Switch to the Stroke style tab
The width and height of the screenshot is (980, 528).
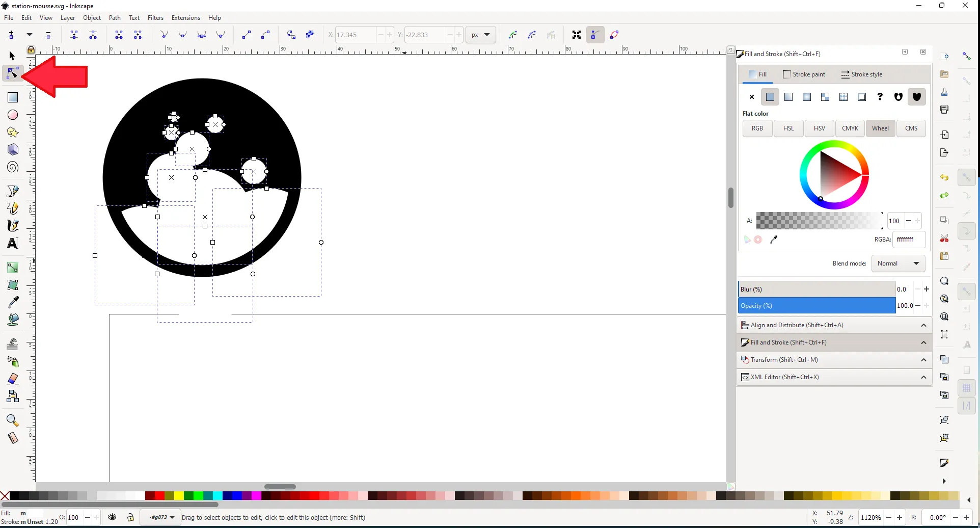click(x=862, y=74)
